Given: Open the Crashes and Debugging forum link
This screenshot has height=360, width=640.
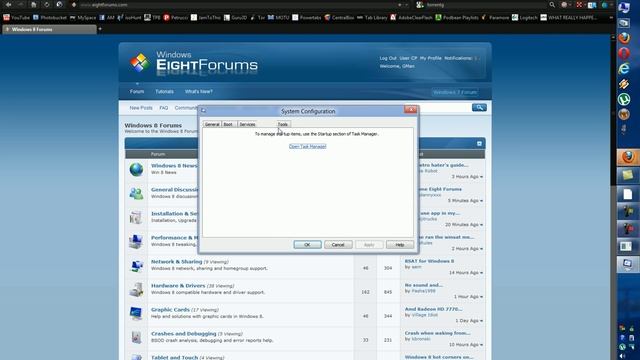Looking at the screenshot, I should coord(184,333).
